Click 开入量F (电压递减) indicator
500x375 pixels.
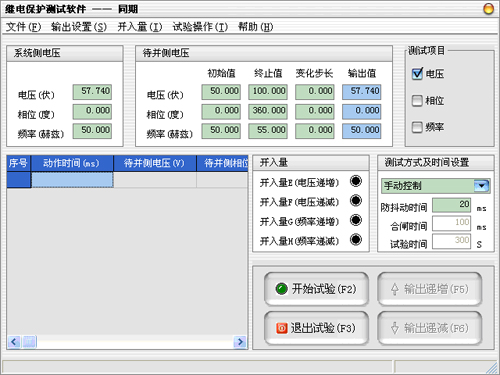(356, 200)
